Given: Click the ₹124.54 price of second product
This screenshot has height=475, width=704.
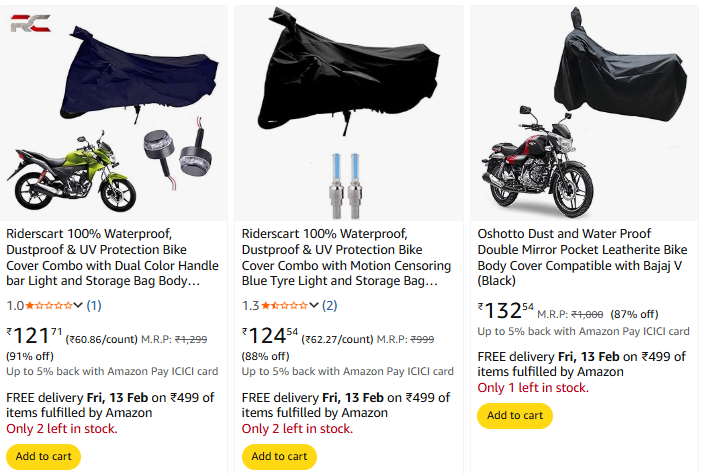Looking at the screenshot, I should [x=270, y=336].
